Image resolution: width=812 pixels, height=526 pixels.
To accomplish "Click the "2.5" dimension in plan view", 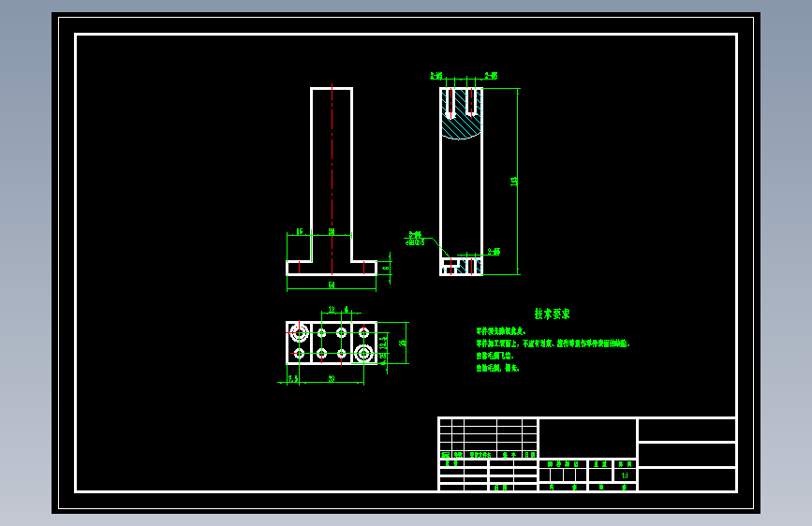I will [x=293, y=378].
